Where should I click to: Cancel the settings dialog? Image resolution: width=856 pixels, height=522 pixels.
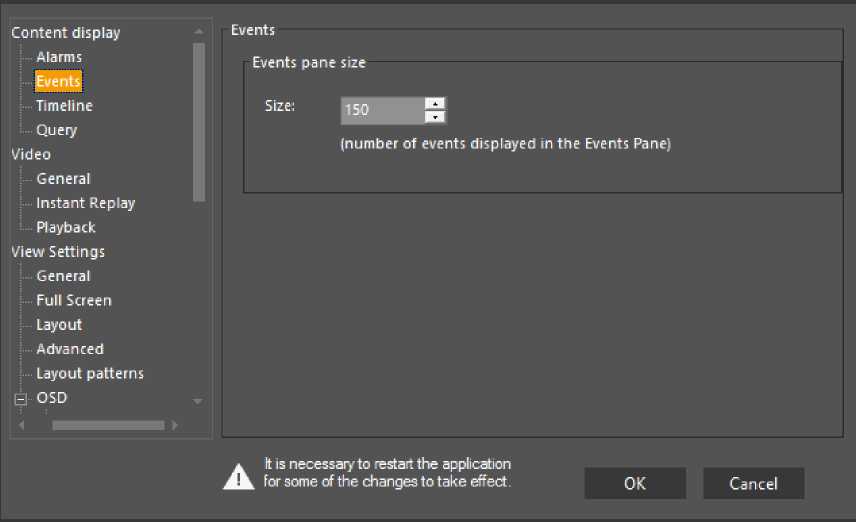(753, 483)
